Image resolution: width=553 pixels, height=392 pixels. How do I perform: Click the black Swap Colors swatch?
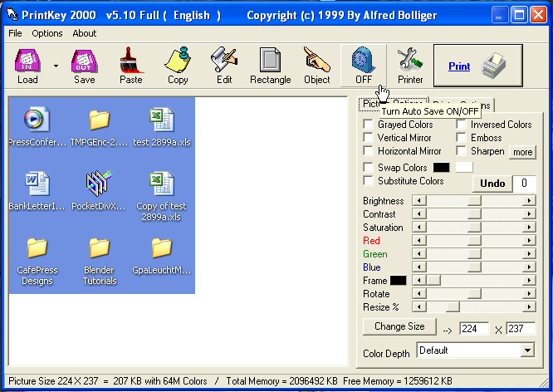click(x=441, y=167)
